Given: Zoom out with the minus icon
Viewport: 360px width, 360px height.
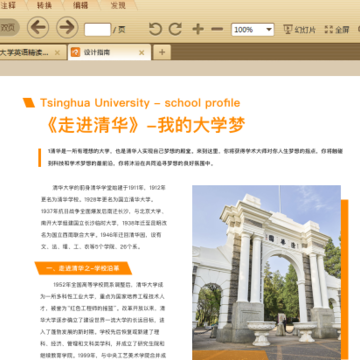Looking at the screenshot, I should point(217,29).
